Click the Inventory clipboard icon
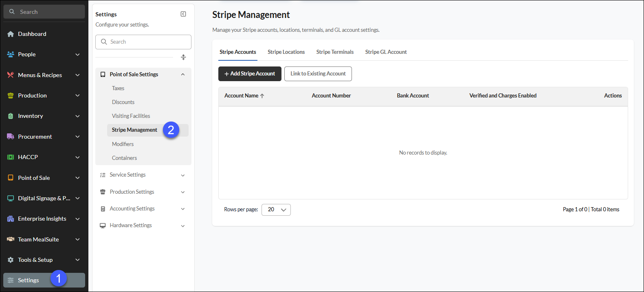This screenshot has width=644, height=292. [x=11, y=116]
